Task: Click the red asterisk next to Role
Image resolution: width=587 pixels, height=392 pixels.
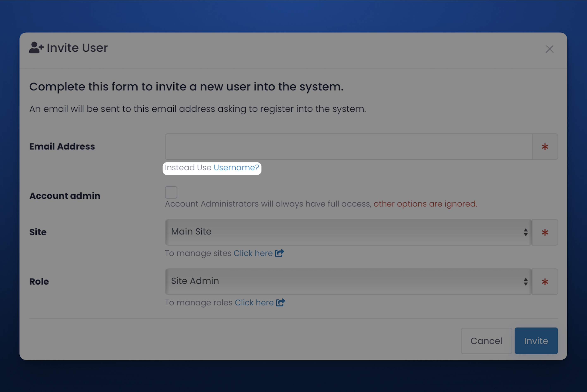Action: pos(545,282)
